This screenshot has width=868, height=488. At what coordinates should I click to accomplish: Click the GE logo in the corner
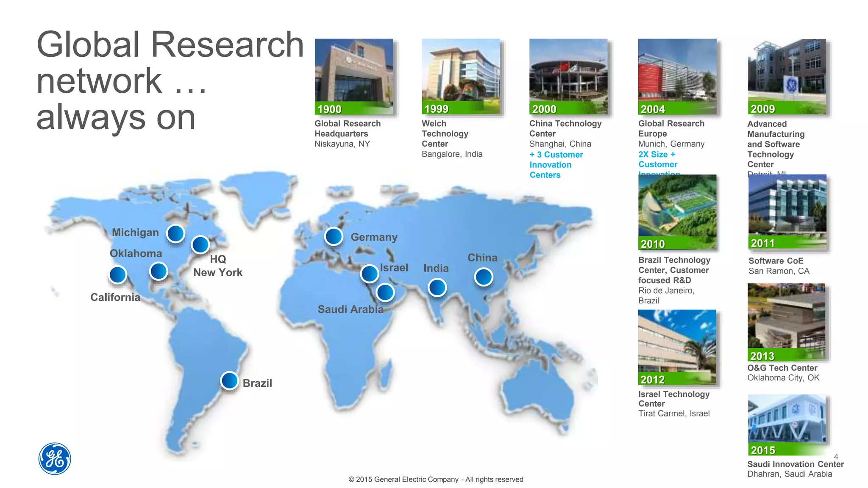55,459
